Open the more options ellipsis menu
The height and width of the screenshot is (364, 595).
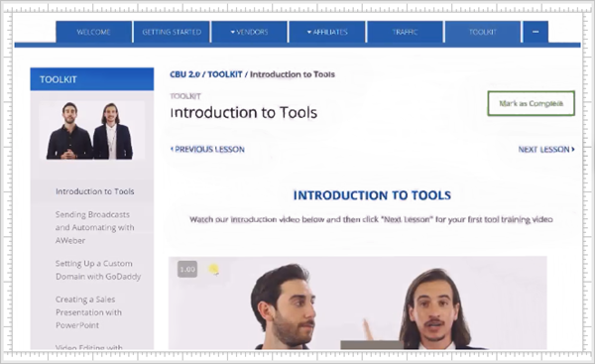[535, 32]
